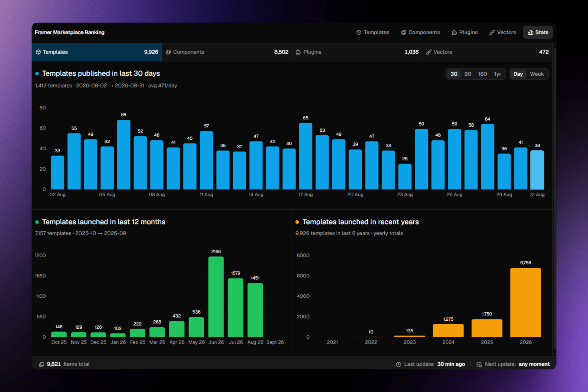Switch grouping to Week
The width and height of the screenshot is (588, 392).
(x=537, y=74)
